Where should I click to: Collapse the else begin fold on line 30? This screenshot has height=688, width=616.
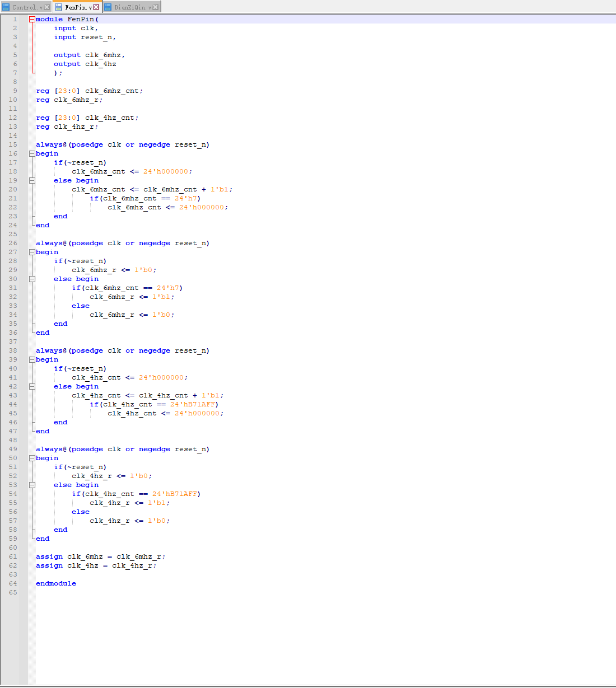coord(32,279)
